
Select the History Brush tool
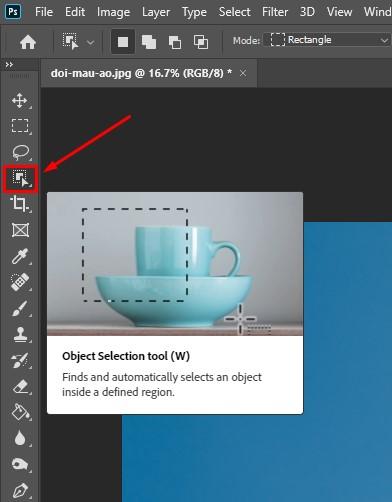point(20,360)
